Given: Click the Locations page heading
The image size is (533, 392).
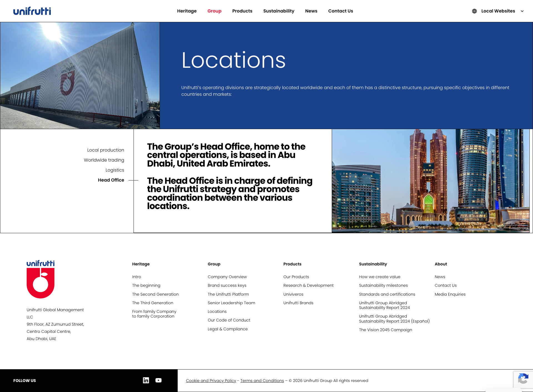Looking at the screenshot, I should pyautogui.click(x=233, y=60).
